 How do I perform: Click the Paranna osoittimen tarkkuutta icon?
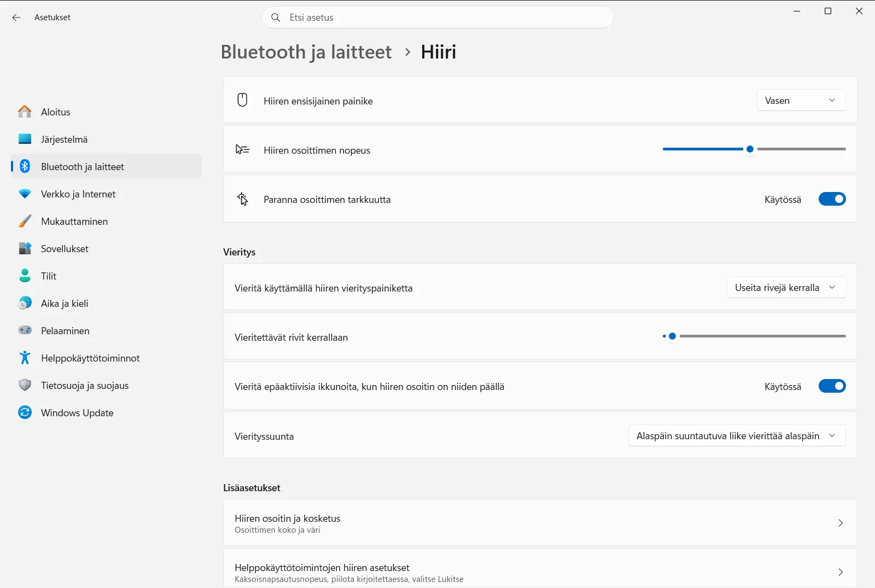(242, 199)
